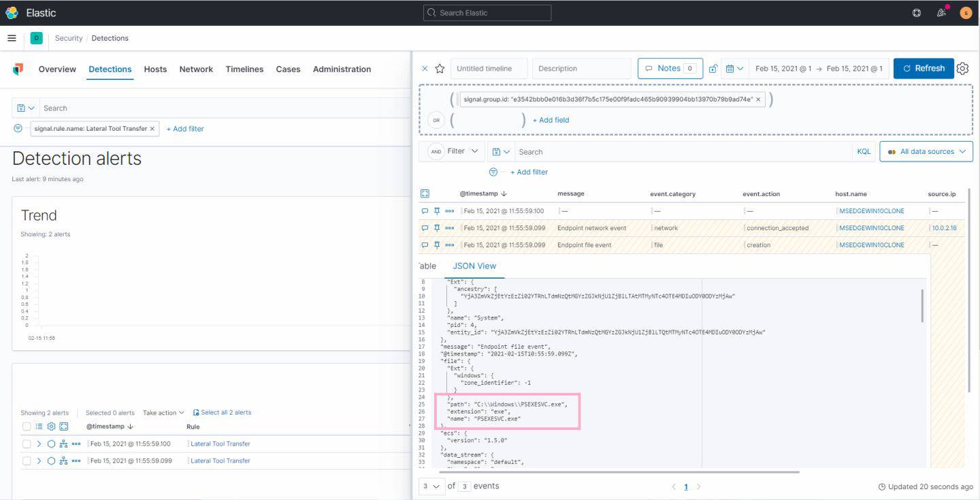The height and width of the screenshot is (500, 980).
Task: Expand the 11:55:59.099 alert row details
Action: coord(39,461)
